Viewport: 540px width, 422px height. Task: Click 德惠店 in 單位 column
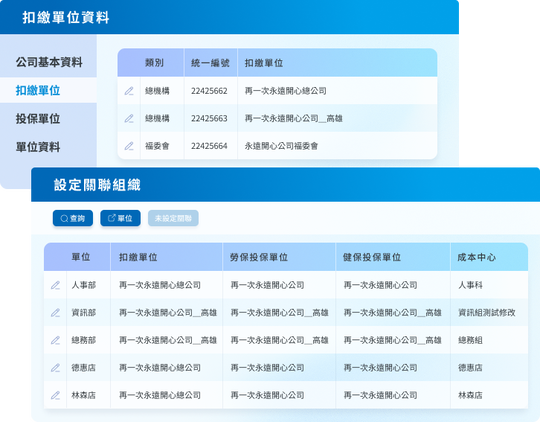pyautogui.click(x=84, y=368)
